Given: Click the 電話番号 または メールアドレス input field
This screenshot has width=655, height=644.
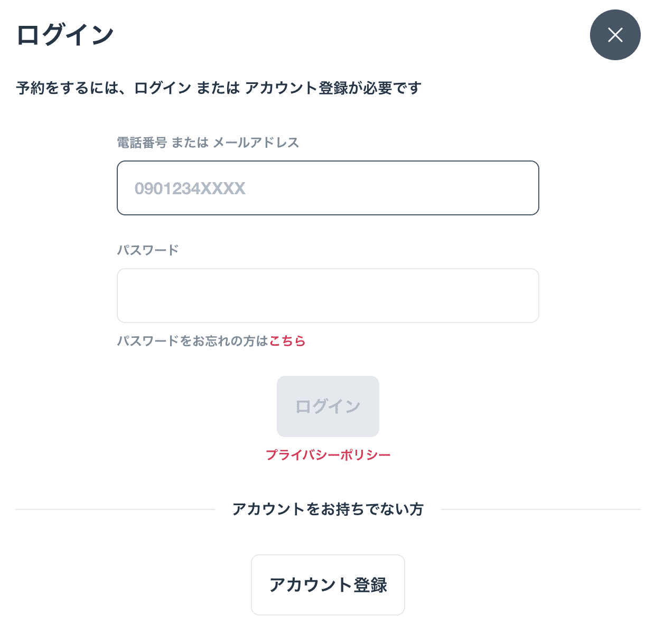Looking at the screenshot, I should pyautogui.click(x=328, y=188).
